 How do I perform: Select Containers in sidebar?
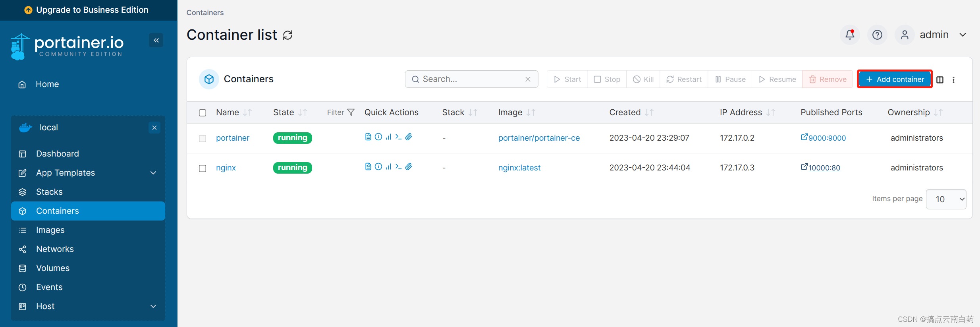pyautogui.click(x=88, y=211)
